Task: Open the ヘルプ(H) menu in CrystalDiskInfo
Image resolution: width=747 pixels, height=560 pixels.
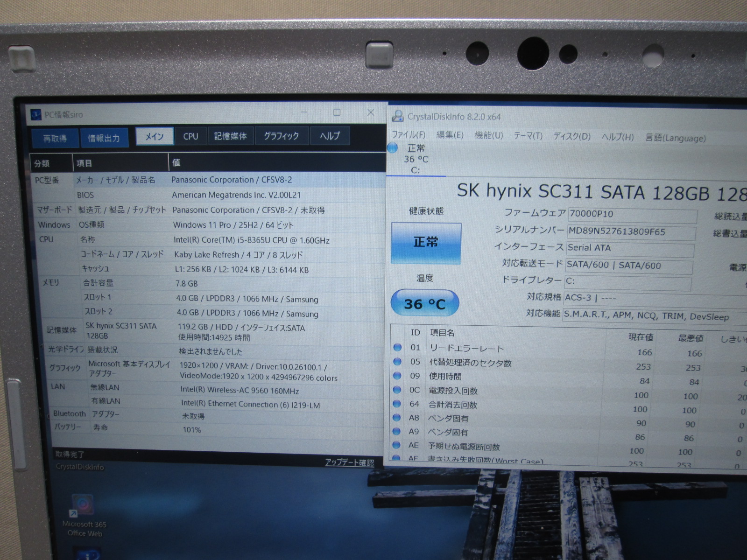Action: click(618, 137)
